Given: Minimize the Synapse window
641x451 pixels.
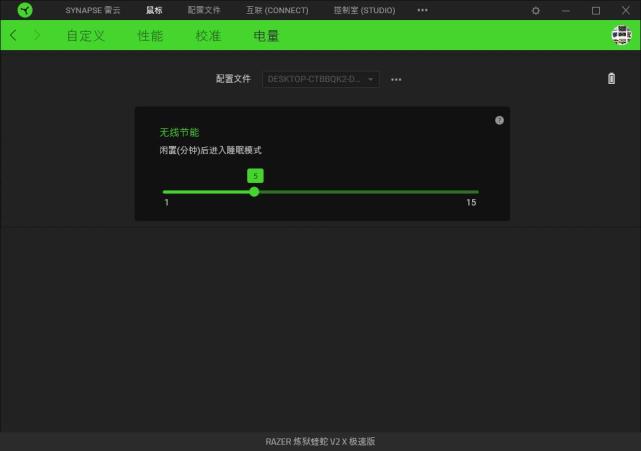Looking at the screenshot, I should [566, 11].
